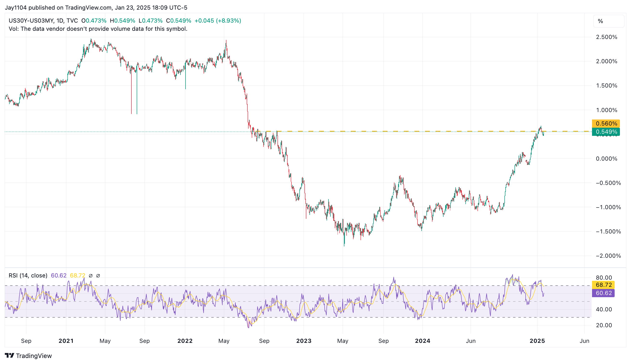Click the yellow 68.72 RSI axis label
Viewport: 631px width, 364px height.
click(x=604, y=285)
